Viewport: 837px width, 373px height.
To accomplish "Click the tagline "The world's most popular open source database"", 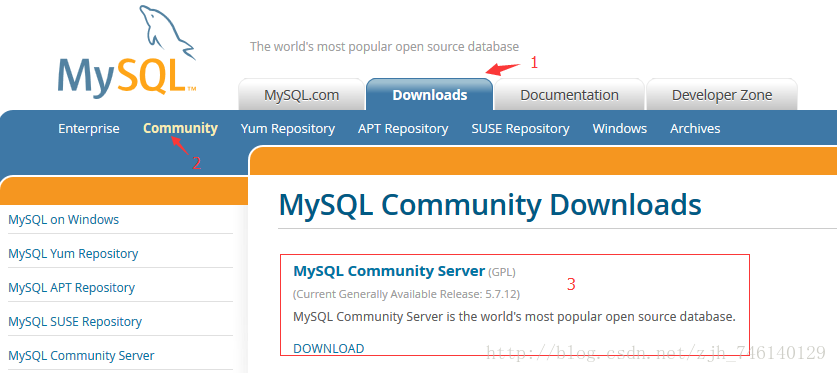I will pyautogui.click(x=384, y=47).
